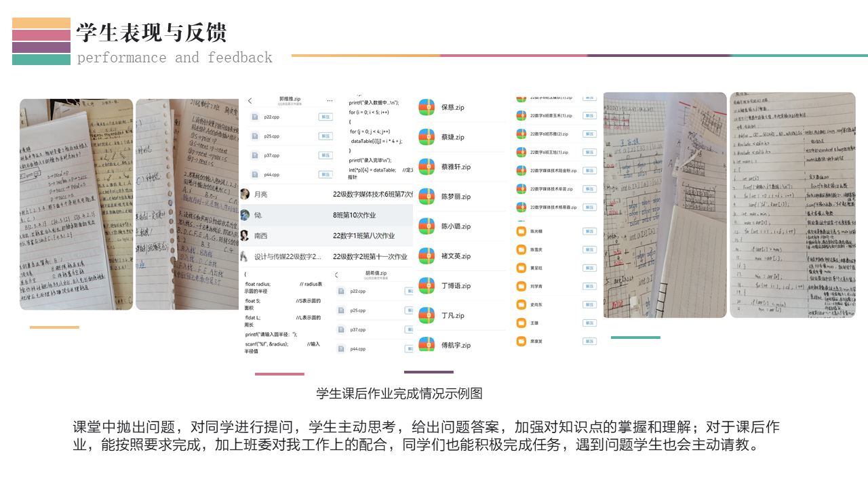Image resolution: width=868 pixels, height=488 pixels.
Task: Click 月亮's avatar in the chat list
Action: [245, 195]
